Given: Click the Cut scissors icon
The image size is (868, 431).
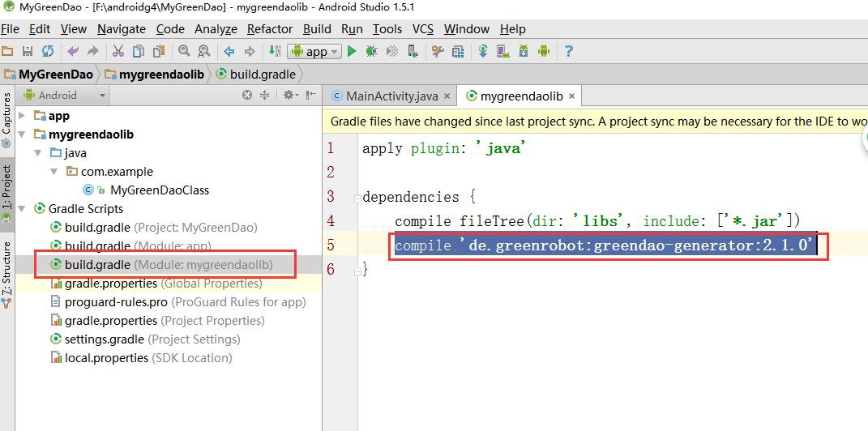Looking at the screenshot, I should [x=118, y=52].
